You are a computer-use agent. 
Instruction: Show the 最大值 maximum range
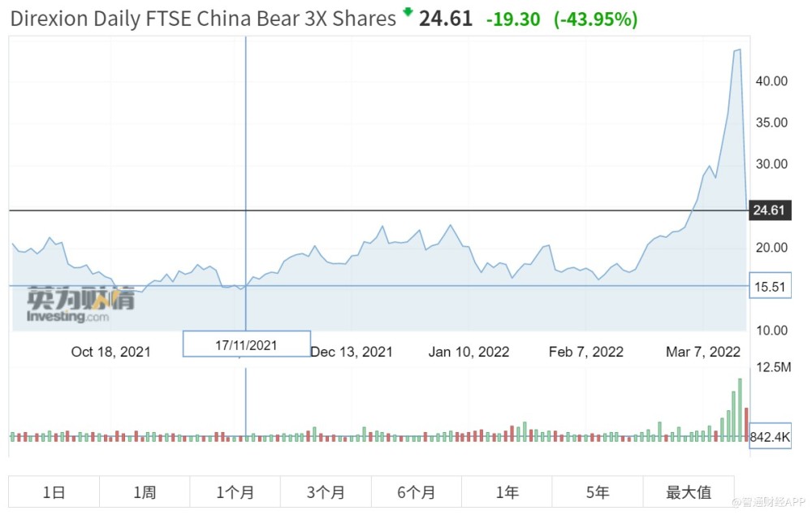tap(689, 492)
